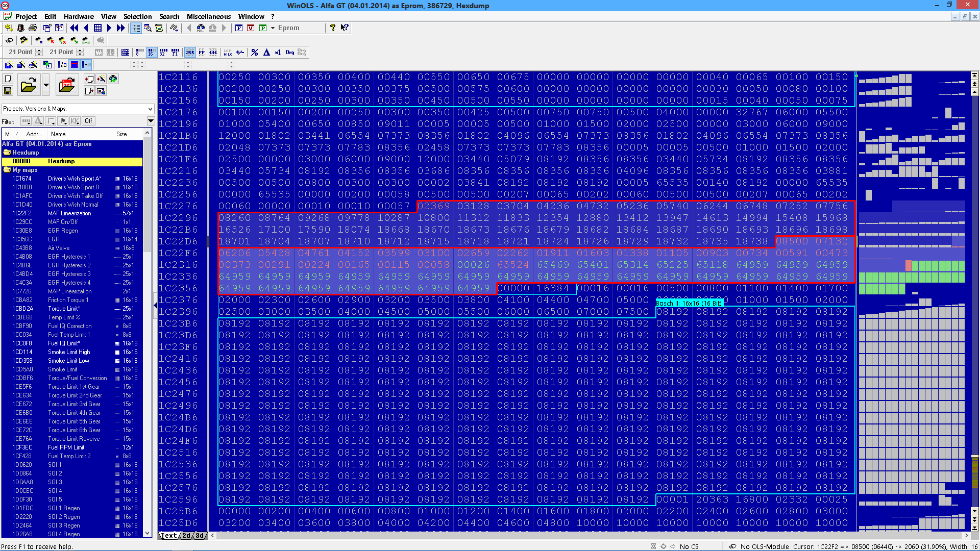Toggle binary 111 number format
The height and width of the screenshot is (551, 980).
(213, 52)
